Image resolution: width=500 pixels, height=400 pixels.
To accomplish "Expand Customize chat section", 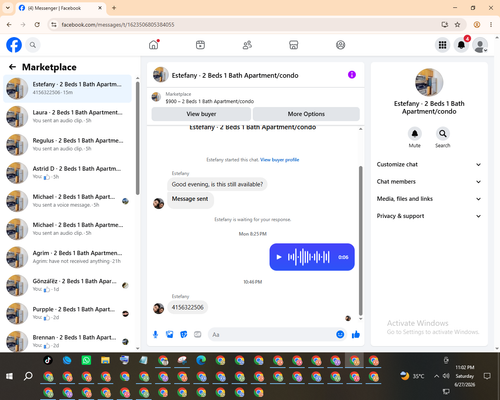I will click(x=429, y=164).
